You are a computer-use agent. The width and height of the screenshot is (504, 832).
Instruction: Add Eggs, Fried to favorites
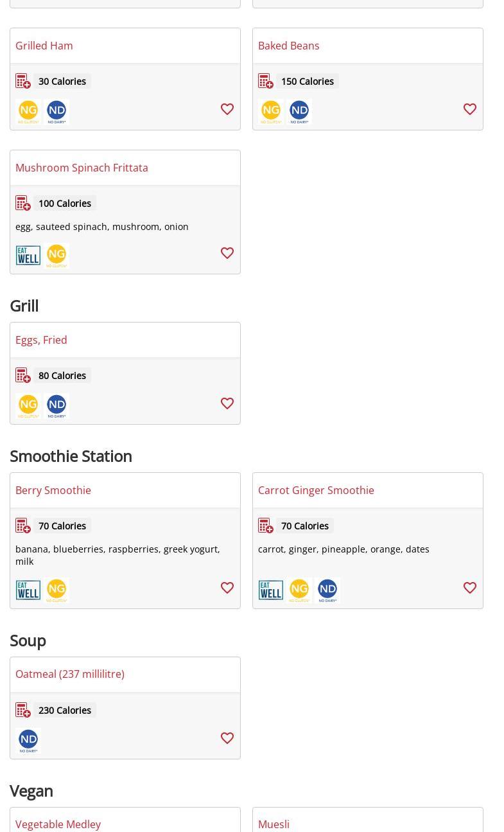coord(227,403)
